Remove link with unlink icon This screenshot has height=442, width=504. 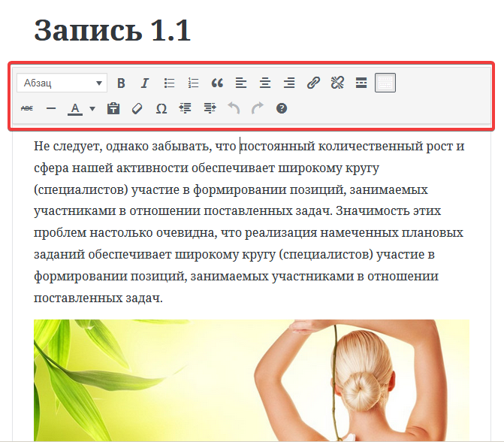(337, 83)
